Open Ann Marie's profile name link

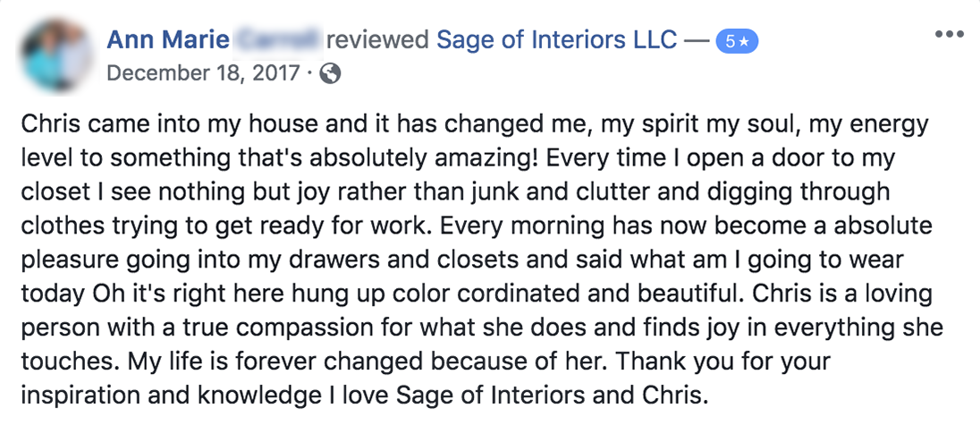tap(168, 40)
